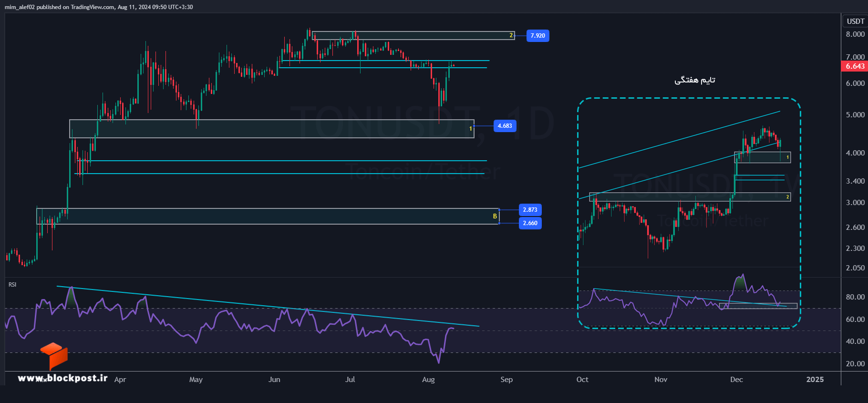
Task: Click the 4.683 price label
Action: click(505, 126)
